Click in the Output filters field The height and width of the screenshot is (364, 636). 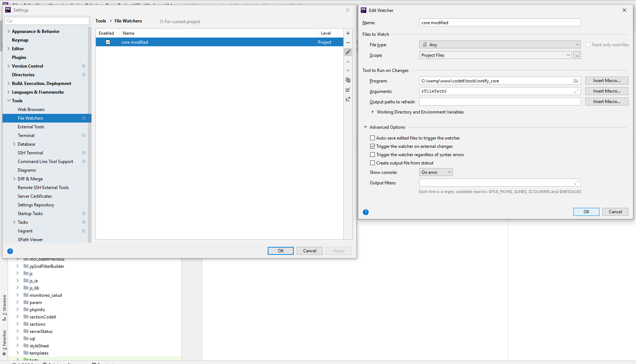coord(496,183)
